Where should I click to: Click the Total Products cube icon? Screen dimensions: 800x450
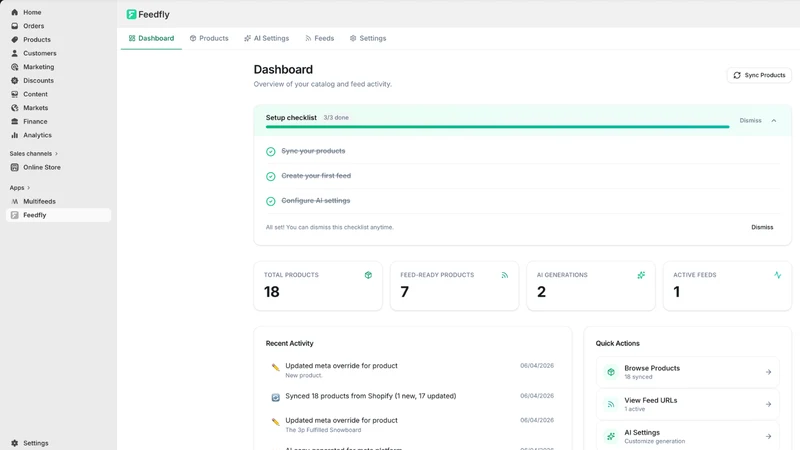pos(368,275)
